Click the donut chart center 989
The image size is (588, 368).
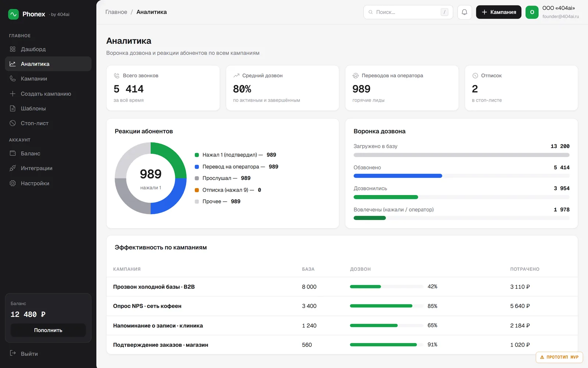151,174
